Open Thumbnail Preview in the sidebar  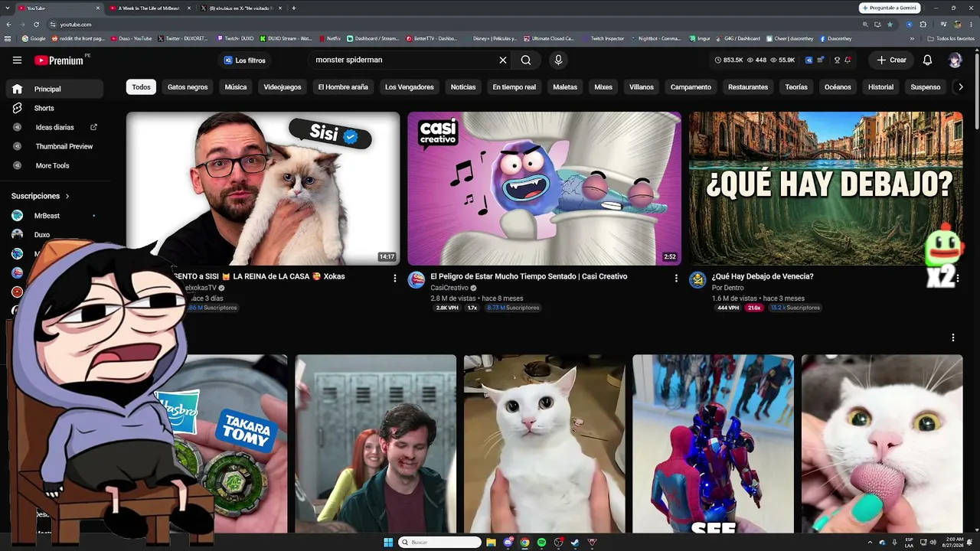pyautogui.click(x=55, y=146)
